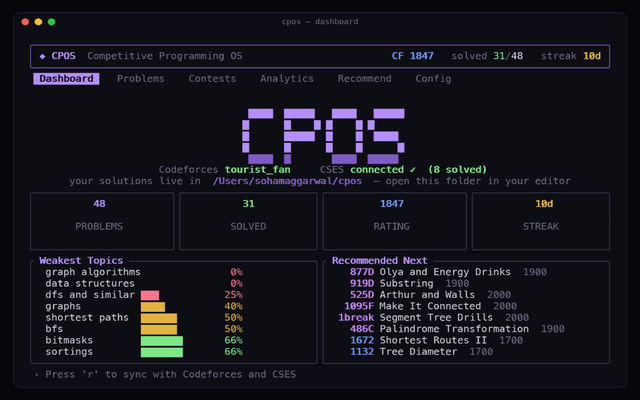Viewport: 640px width, 400px height.
Task: Click the diamond CPOS logo icon
Action: point(42,56)
